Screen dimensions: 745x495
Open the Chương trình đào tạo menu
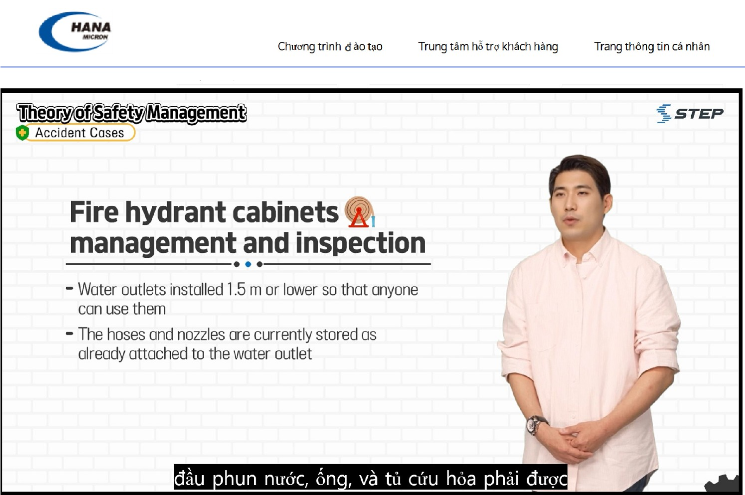point(330,47)
